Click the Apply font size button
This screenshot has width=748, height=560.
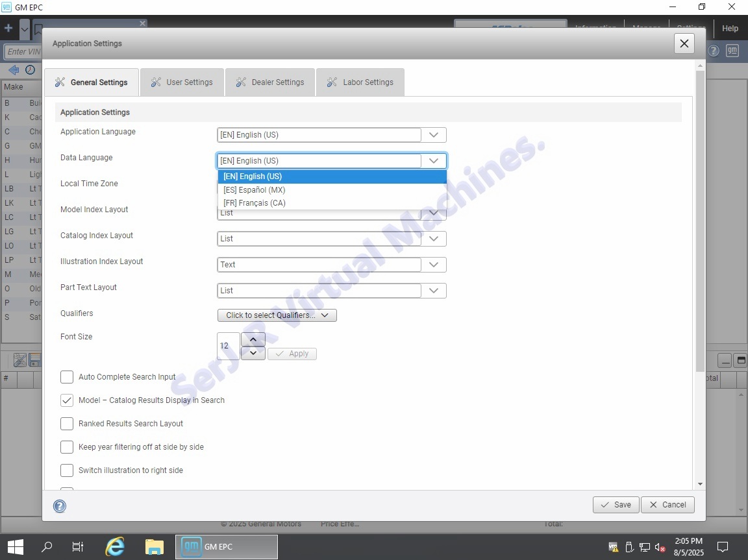292,354
